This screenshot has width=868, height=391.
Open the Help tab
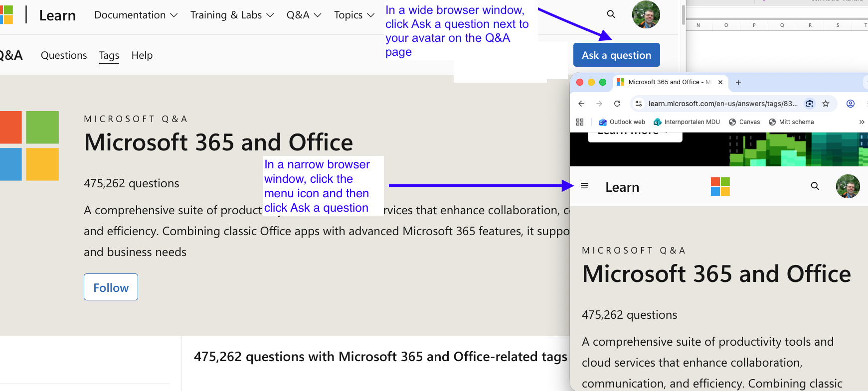coord(142,55)
